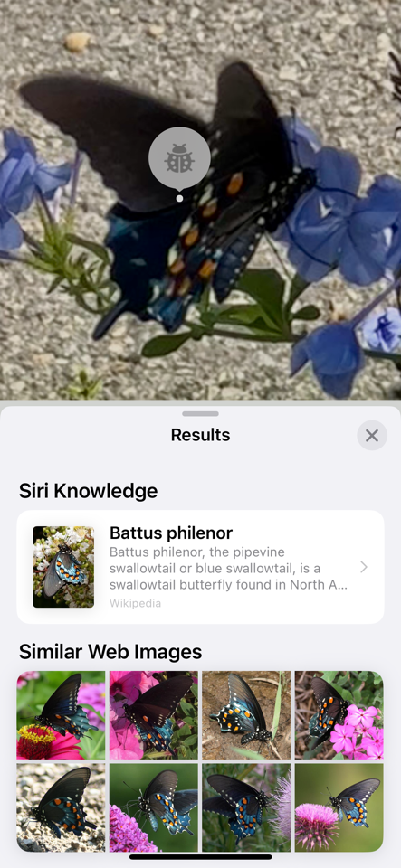
Task: Tap the Similar Web Images heading
Action: point(110,652)
